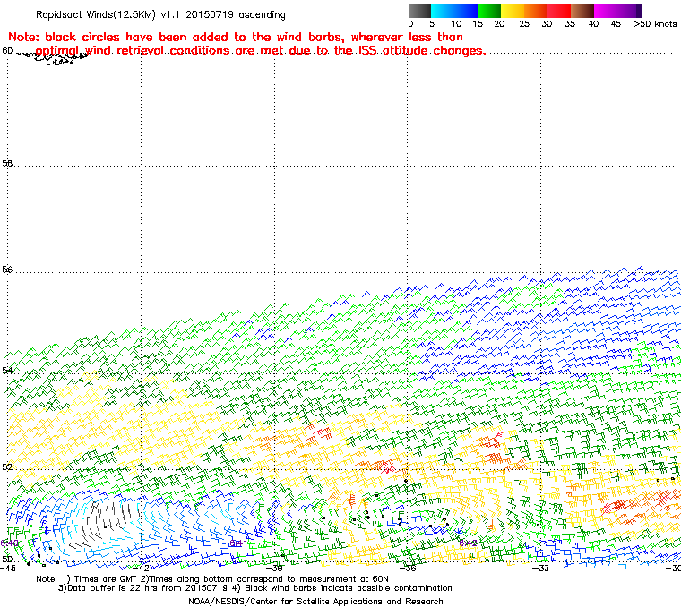Click the '25' legend scale label
The image size is (681, 616).
click(x=524, y=24)
